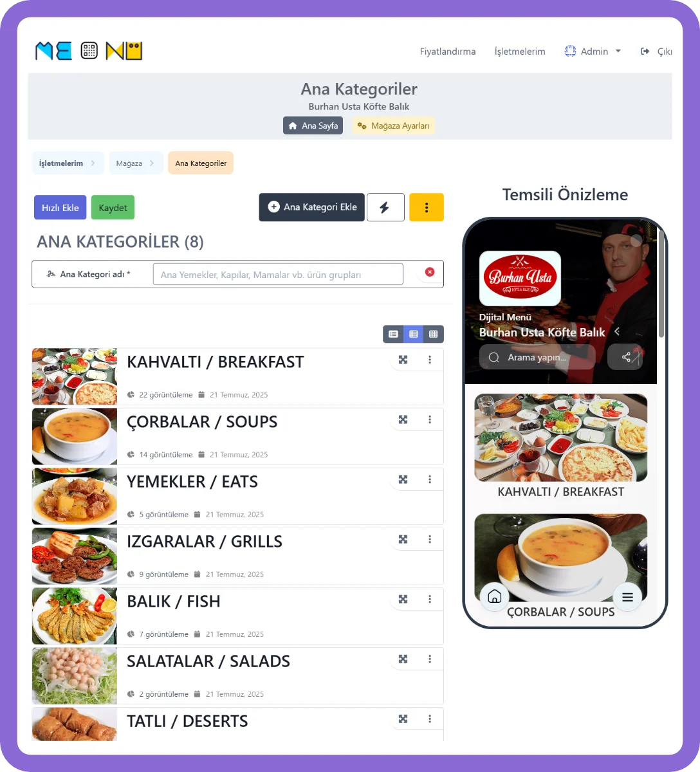This screenshot has width=700, height=772.
Task: Expand the Admin dropdown menu
Action: pos(593,51)
